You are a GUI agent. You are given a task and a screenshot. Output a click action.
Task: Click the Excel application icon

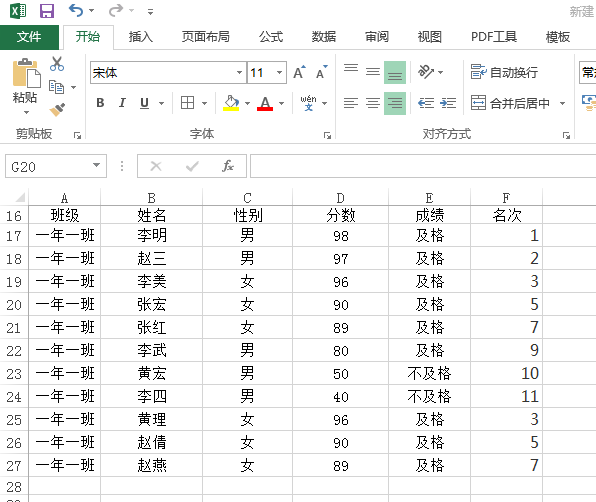pos(18,11)
